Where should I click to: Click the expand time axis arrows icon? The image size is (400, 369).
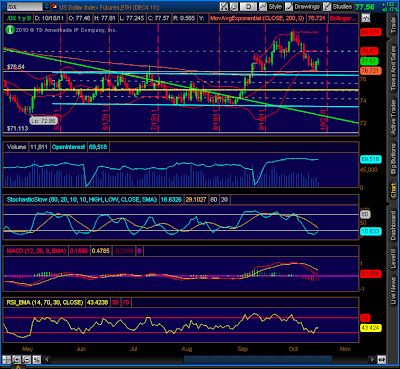coord(382,360)
